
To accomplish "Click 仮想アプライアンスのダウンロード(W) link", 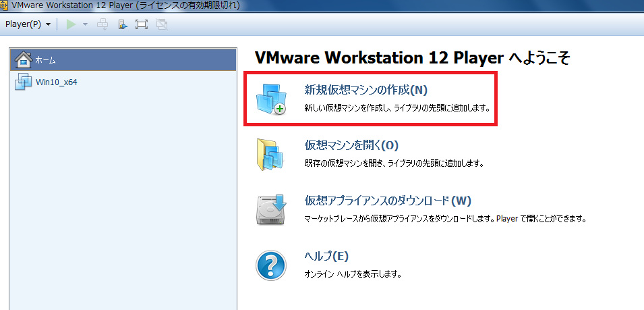I will (387, 201).
